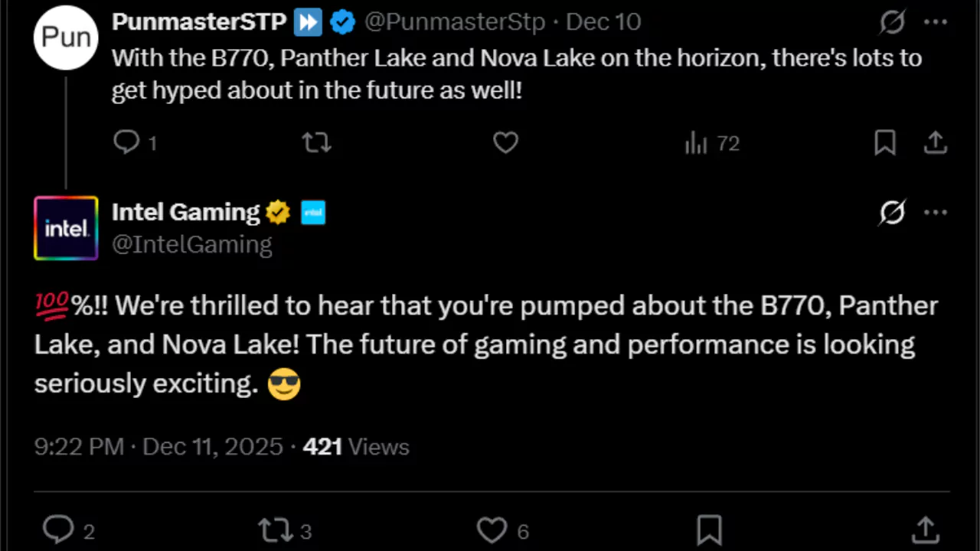The image size is (980, 551).
Task: Open more options for PunmasterSTP's post
Action: (936, 23)
